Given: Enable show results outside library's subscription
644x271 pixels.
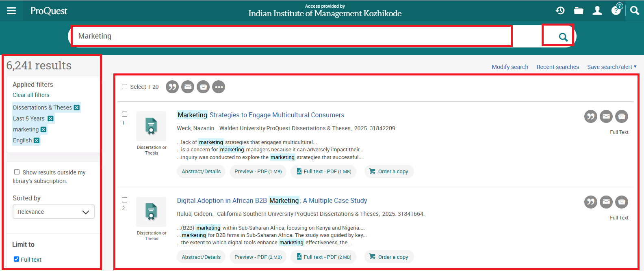Looking at the screenshot, I should point(17,172).
